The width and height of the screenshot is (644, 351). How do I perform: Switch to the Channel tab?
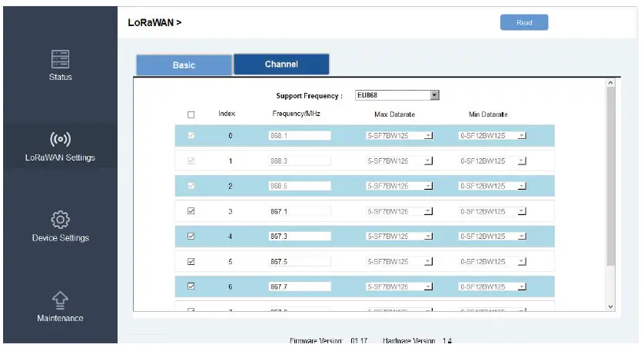281,64
